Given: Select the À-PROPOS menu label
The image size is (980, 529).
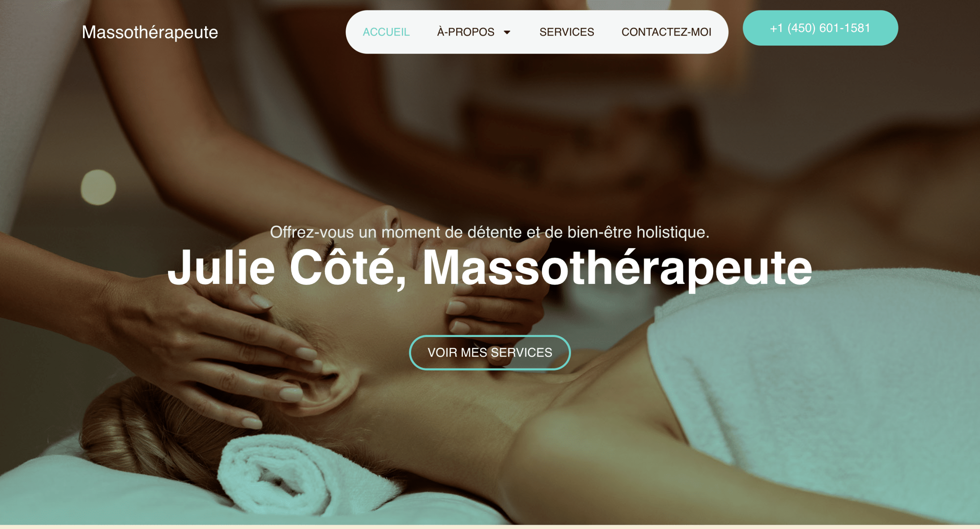Looking at the screenshot, I should click(x=465, y=32).
